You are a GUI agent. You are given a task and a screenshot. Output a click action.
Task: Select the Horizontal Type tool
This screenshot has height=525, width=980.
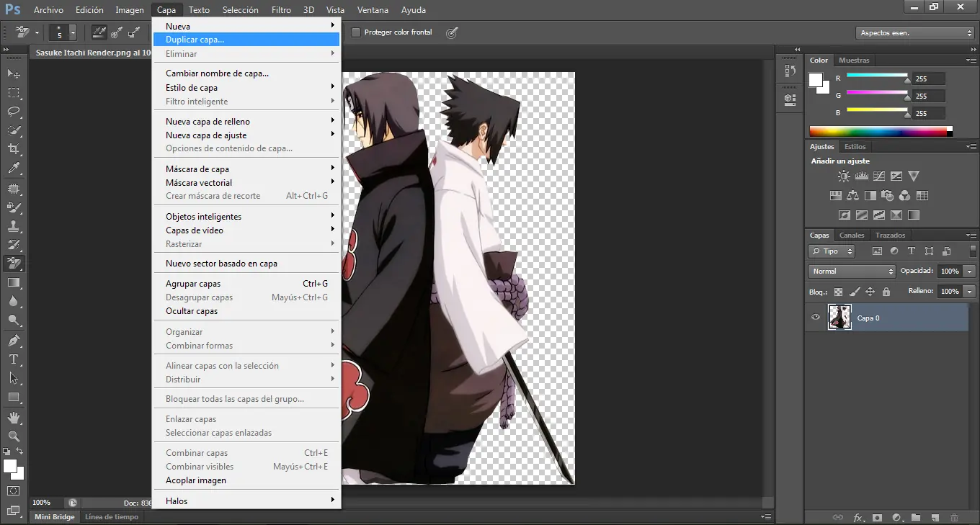click(14, 359)
